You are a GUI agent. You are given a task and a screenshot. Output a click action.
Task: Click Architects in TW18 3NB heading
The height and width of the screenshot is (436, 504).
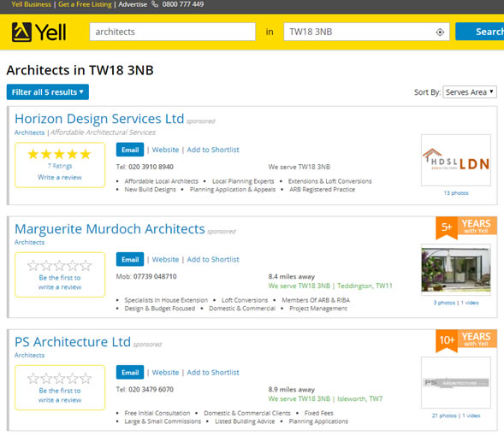click(x=80, y=70)
